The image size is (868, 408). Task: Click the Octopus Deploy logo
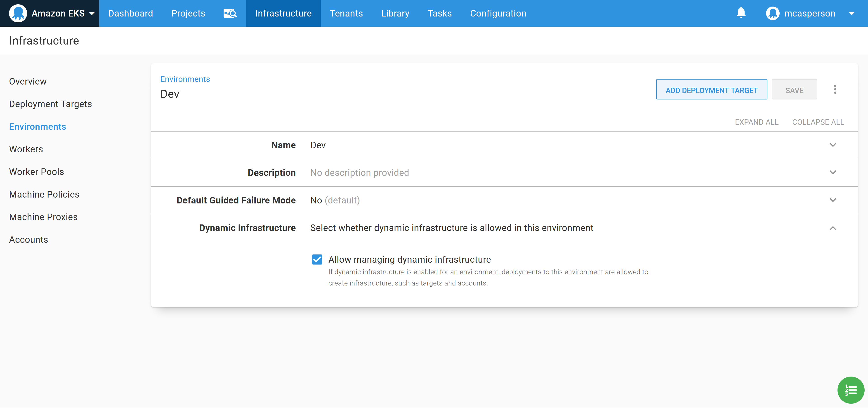[x=18, y=13]
